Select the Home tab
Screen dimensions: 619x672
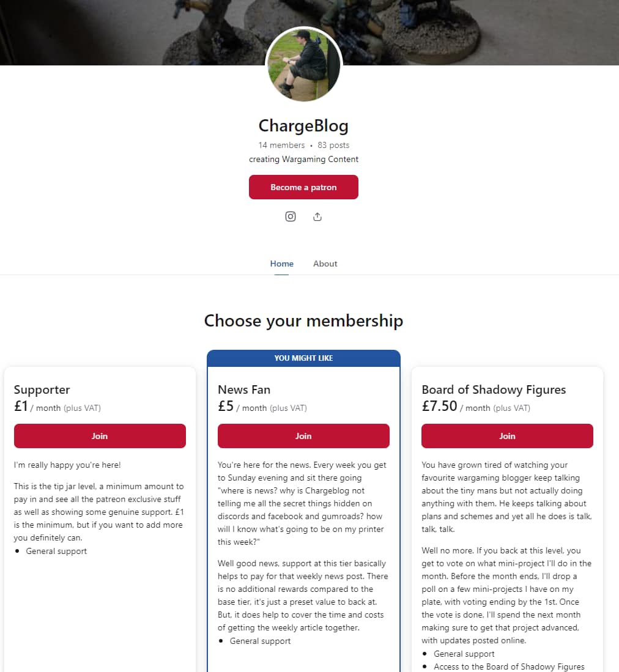point(281,264)
